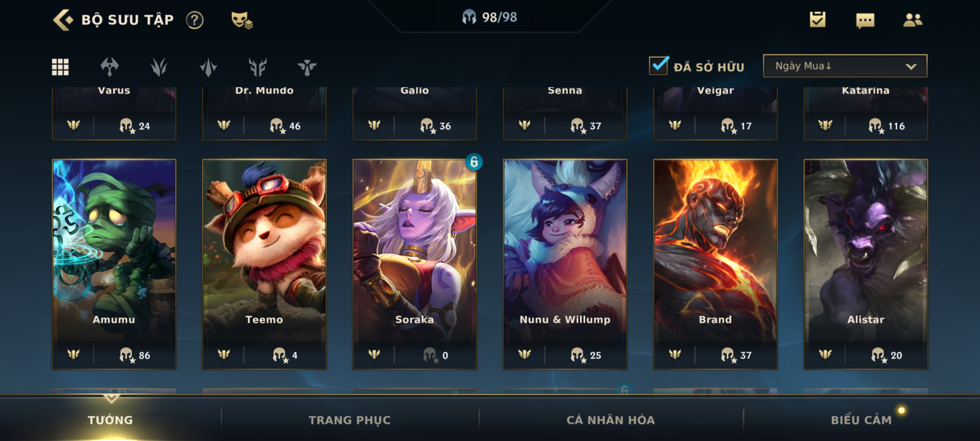Select the Tướng tab
Screen dimensions: 980x441
pos(110,420)
